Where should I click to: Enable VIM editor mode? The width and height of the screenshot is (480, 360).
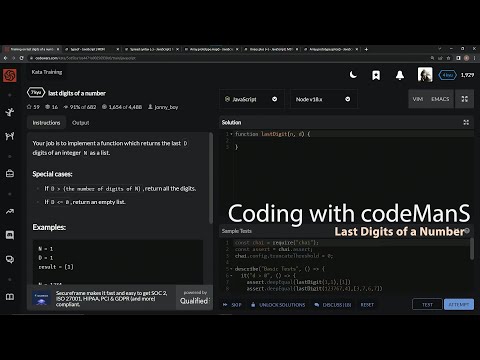tap(418, 99)
